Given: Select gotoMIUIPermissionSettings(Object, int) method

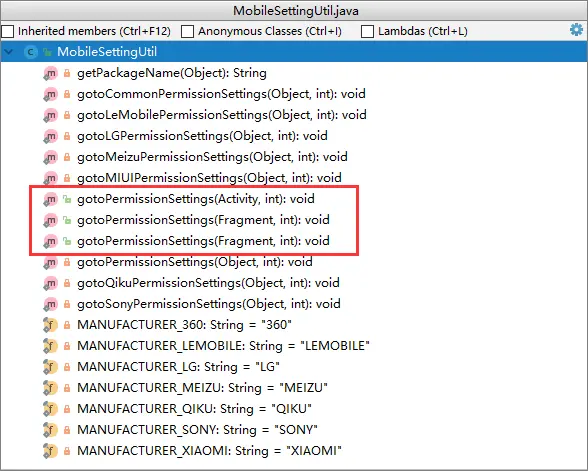Looking at the screenshot, I should coord(209,178).
